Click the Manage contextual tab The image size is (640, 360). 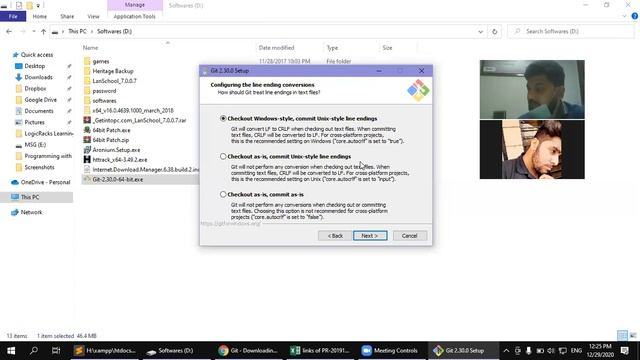[x=135, y=5]
